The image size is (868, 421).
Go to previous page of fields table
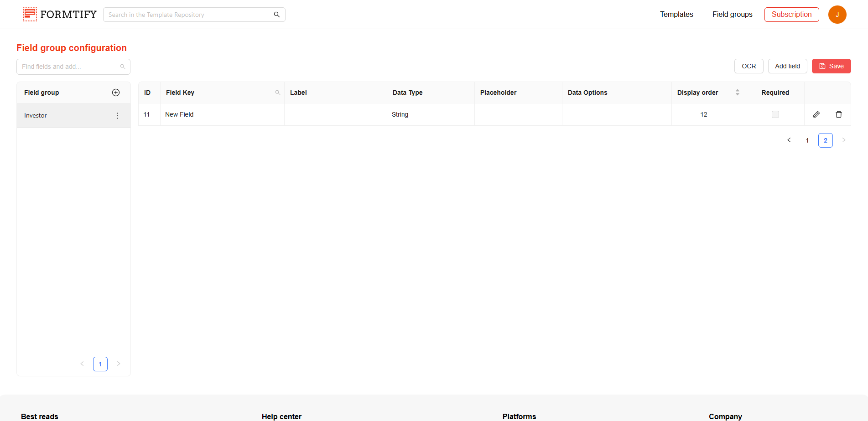(x=789, y=140)
